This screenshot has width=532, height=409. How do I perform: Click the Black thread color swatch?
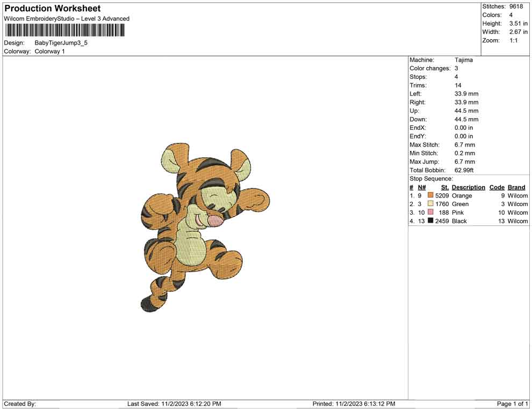pos(430,221)
